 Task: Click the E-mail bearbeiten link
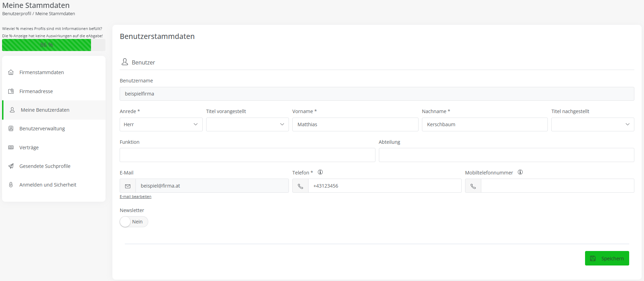point(135,197)
